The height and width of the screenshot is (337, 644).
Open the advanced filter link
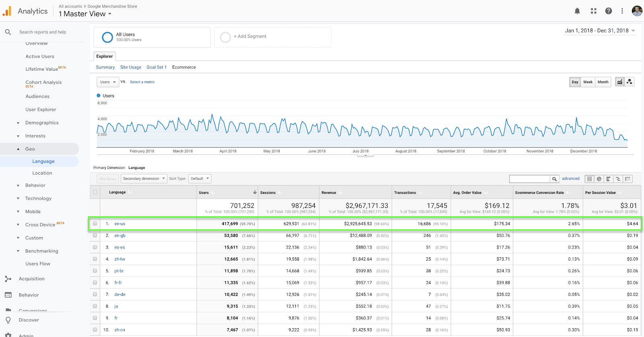click(571, 179)
